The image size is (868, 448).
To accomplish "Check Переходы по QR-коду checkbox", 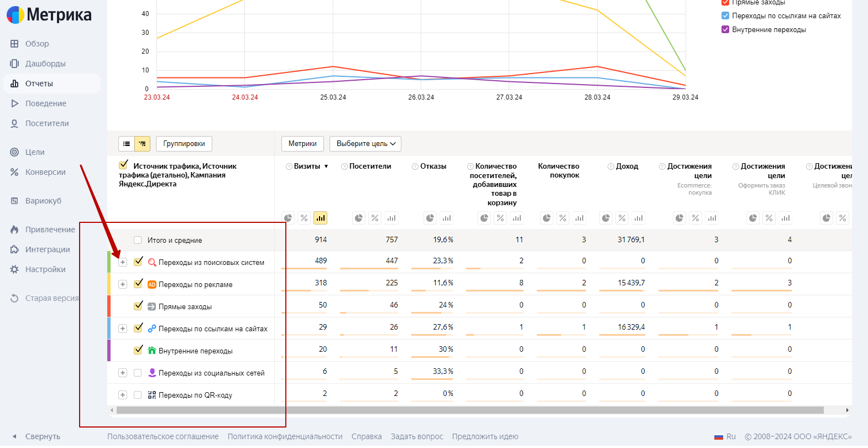I will pos(138,395).
